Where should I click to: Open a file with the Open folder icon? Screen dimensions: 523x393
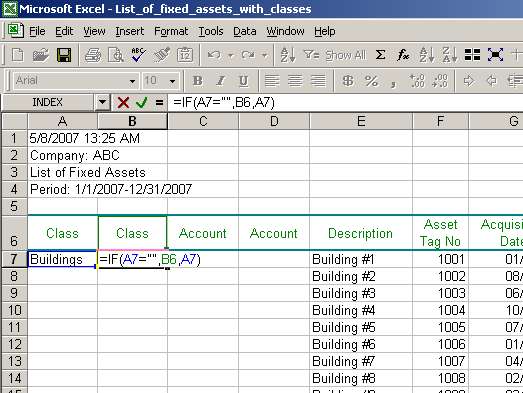40,55
